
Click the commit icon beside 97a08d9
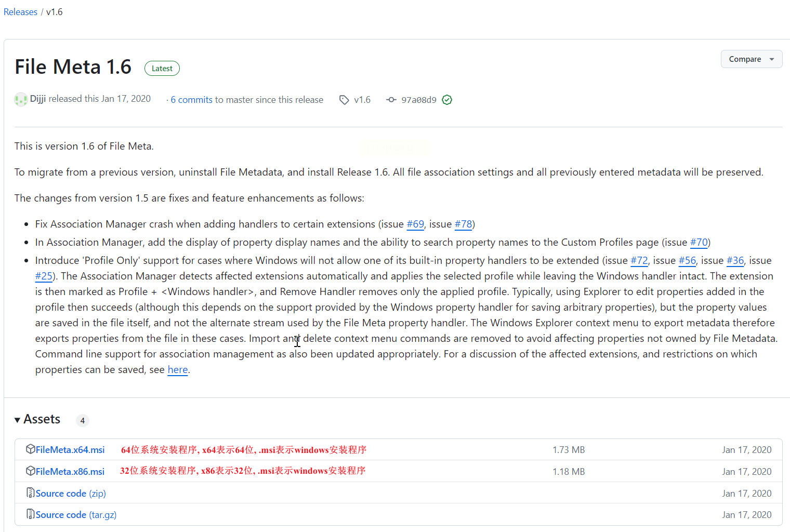pos(391,100)
